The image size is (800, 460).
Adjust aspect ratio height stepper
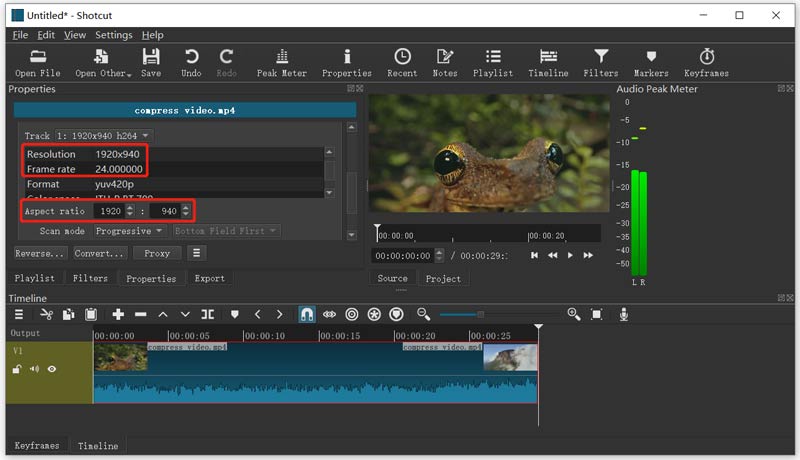186,211
